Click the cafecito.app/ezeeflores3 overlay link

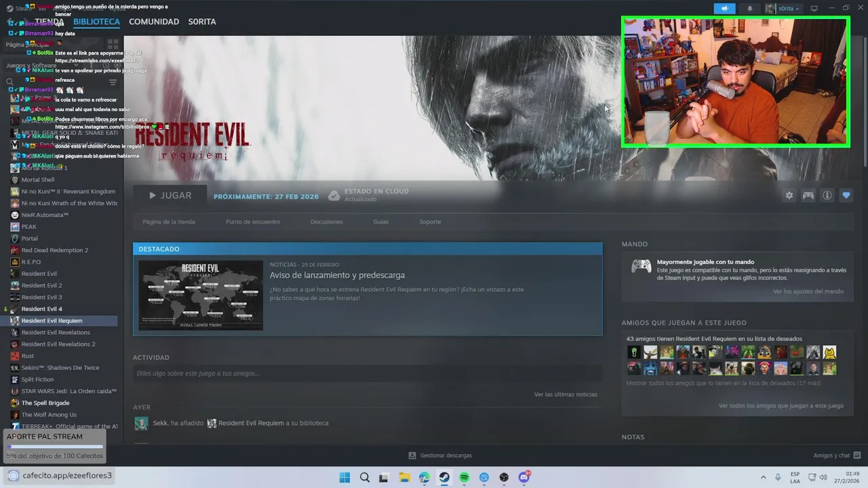point(67,475)
